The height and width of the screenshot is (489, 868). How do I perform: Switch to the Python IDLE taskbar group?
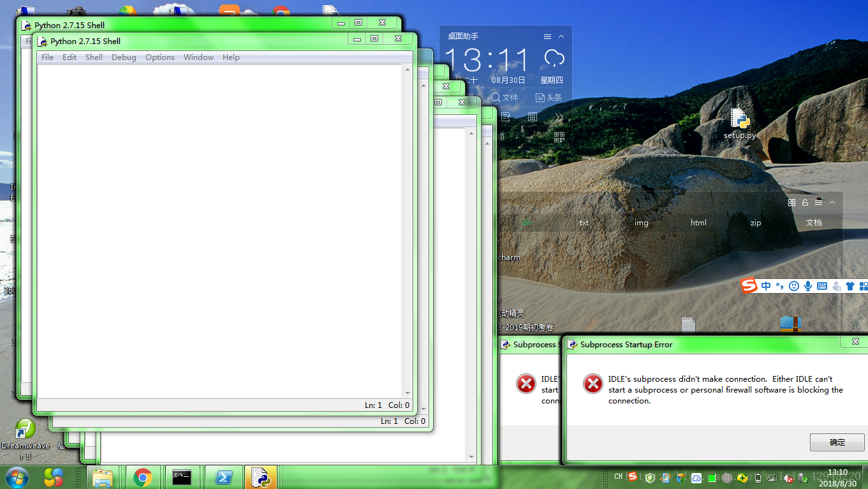[260, 477]
